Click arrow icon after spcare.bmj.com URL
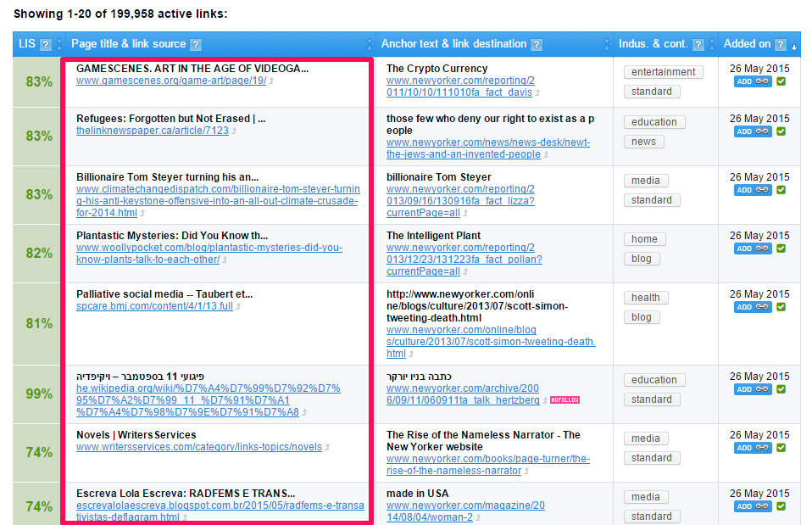 click(x=238, y=307)
